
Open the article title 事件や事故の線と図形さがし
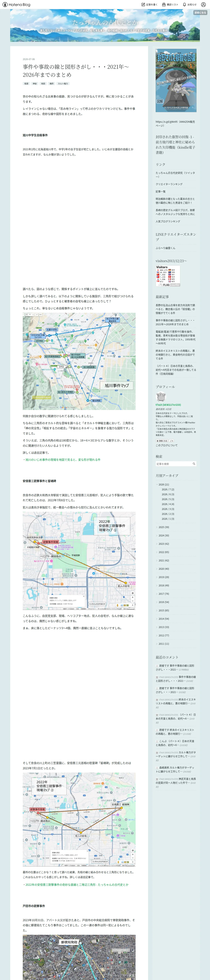(76, 71)
